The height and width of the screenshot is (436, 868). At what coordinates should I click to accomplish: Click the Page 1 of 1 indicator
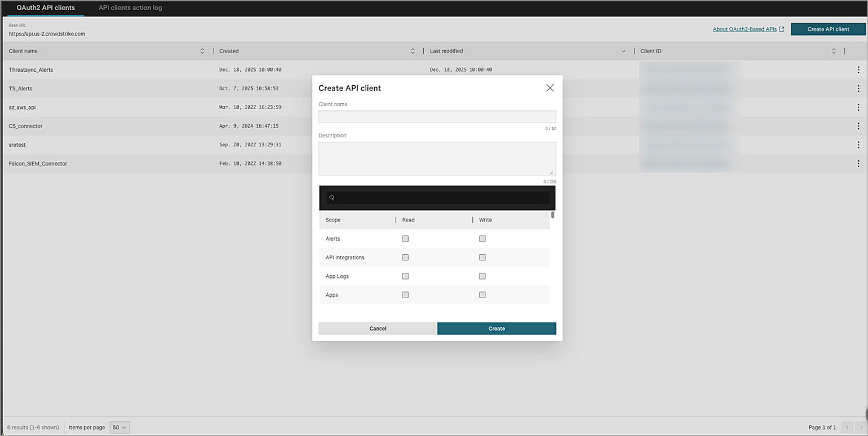tap(823, 428)
